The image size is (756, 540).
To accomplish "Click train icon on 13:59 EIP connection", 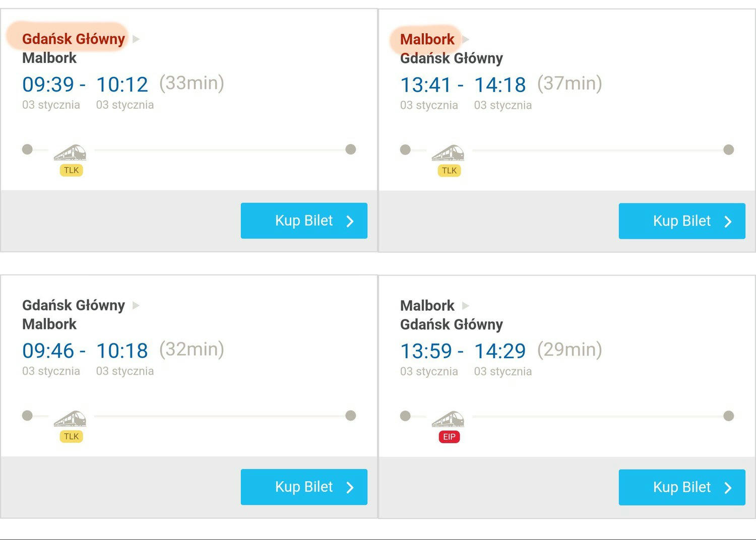I will (x=448, y=419).
